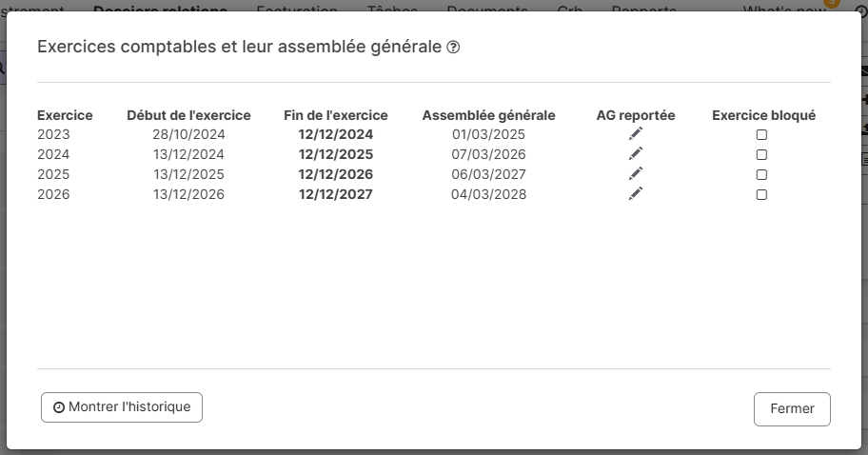This screenshot has height=455, width=868.
Task: Click the help icon beside the dialog title
Action: click(x=454, y=48)
